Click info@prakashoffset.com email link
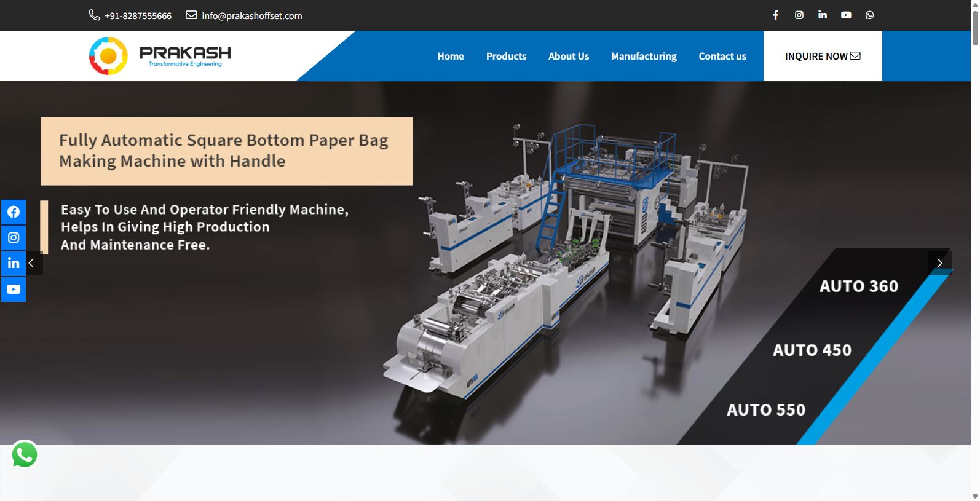Viewport: 980px width, 501px height. point(252,15)
